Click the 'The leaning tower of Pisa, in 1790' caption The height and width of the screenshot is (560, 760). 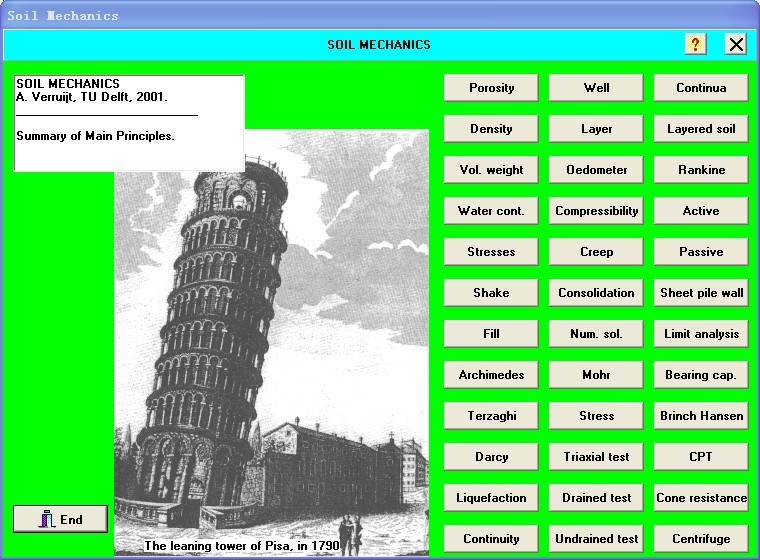click(242, 545)
